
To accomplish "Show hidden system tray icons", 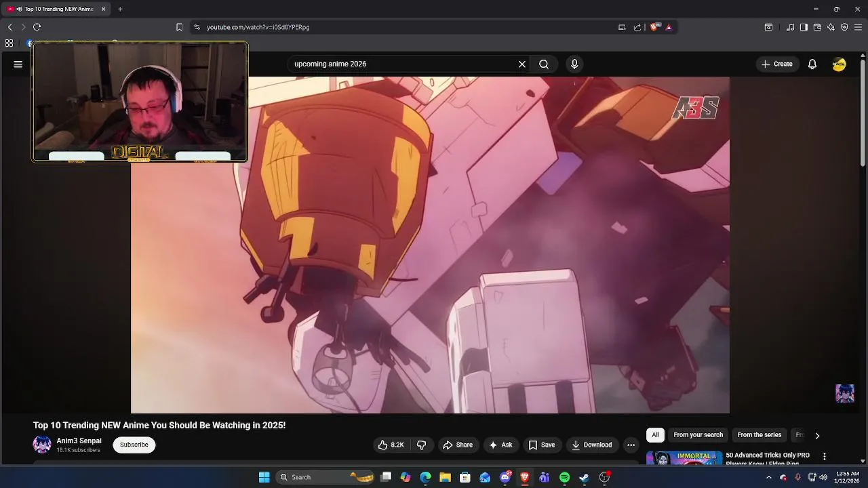I will (x=768, y=477).
